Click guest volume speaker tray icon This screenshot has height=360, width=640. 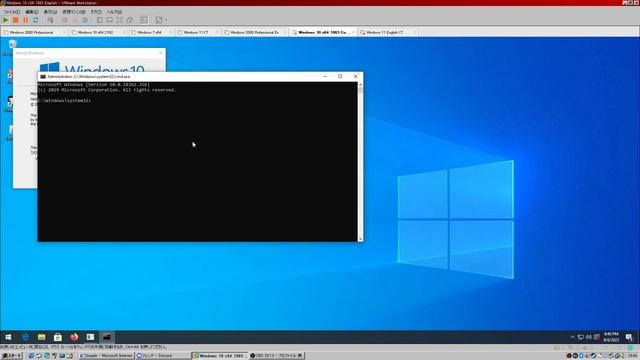click(x=589, y=337)
